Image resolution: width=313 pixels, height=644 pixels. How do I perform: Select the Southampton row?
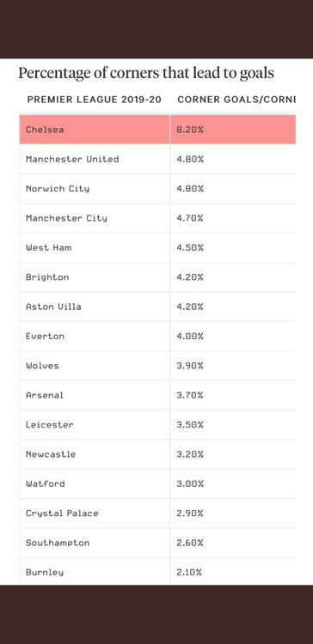[157, 543]
